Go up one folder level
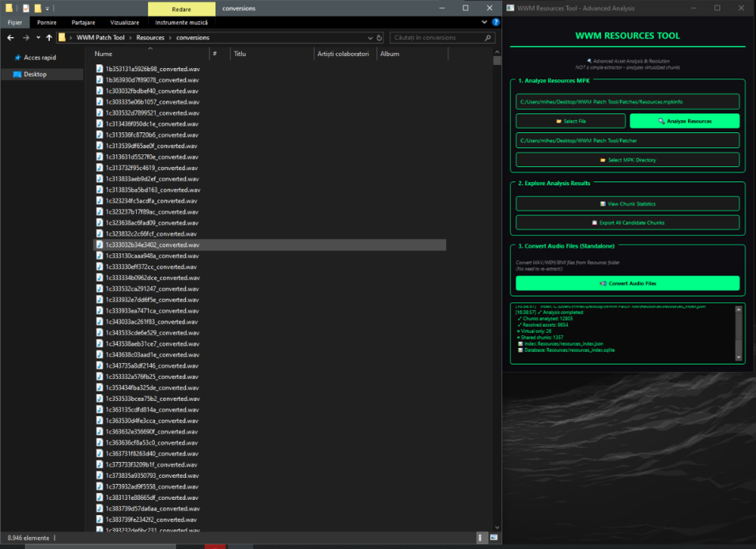This screenshot has width=756, height=549. (x=50, y=37)
